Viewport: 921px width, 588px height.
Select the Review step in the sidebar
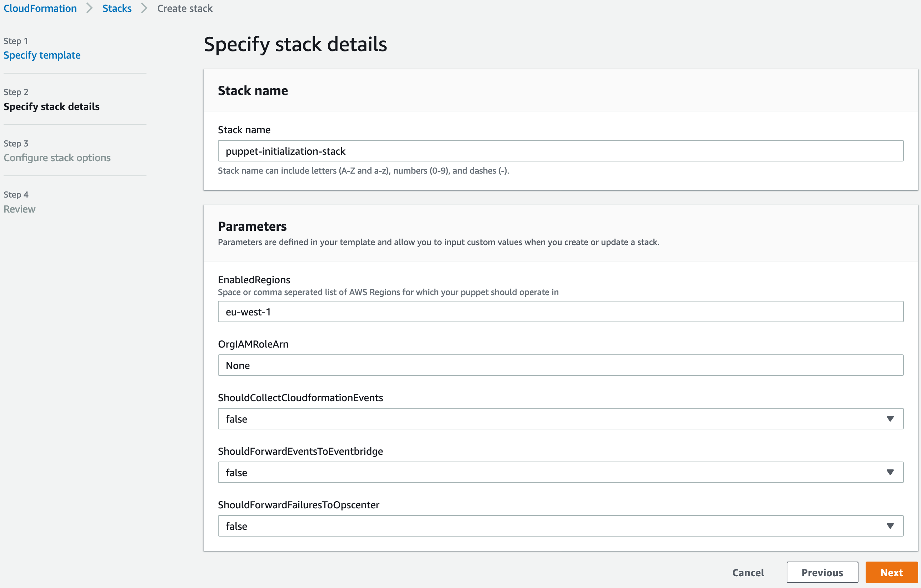pyautogui.click(x=20, y=209)
